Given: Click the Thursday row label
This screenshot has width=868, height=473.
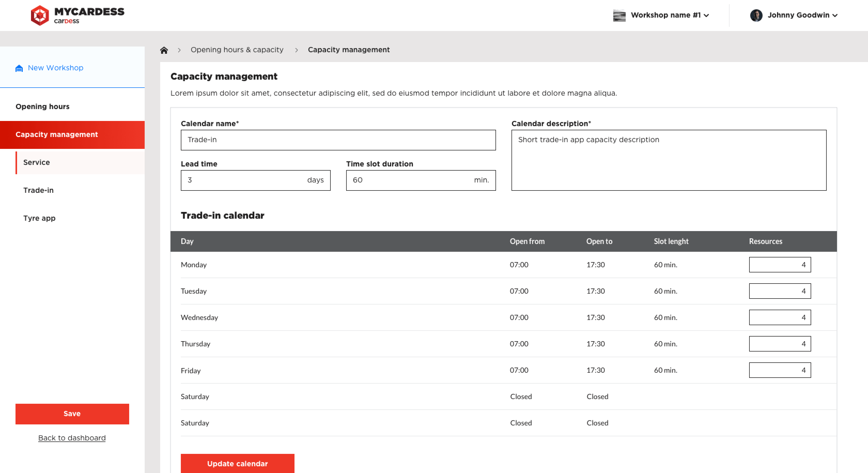Looking at the screenshot, I should [196, 344].
